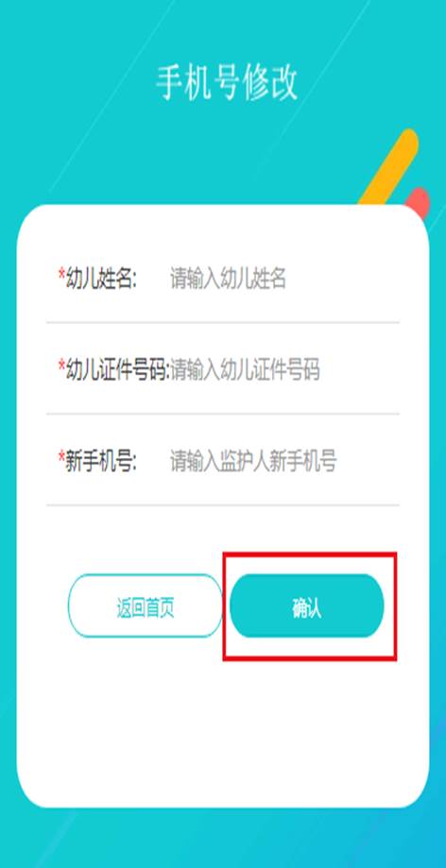Click the 手机号修改 page title
Image resolution: width=446 pixels, height=868 pixels.
tap(227, 83)
